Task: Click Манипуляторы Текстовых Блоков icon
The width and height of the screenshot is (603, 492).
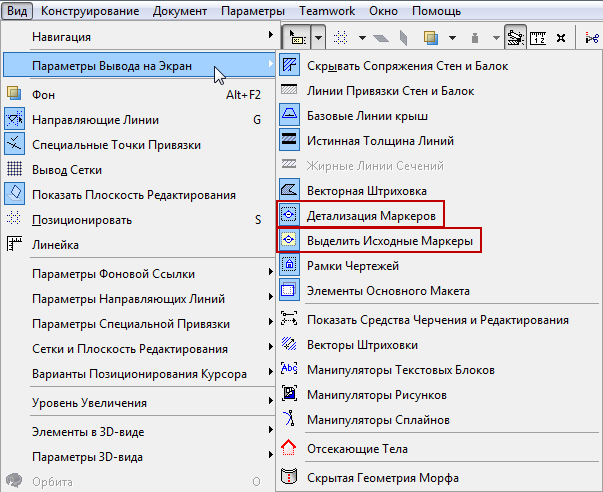Action: tap(289, 369)
